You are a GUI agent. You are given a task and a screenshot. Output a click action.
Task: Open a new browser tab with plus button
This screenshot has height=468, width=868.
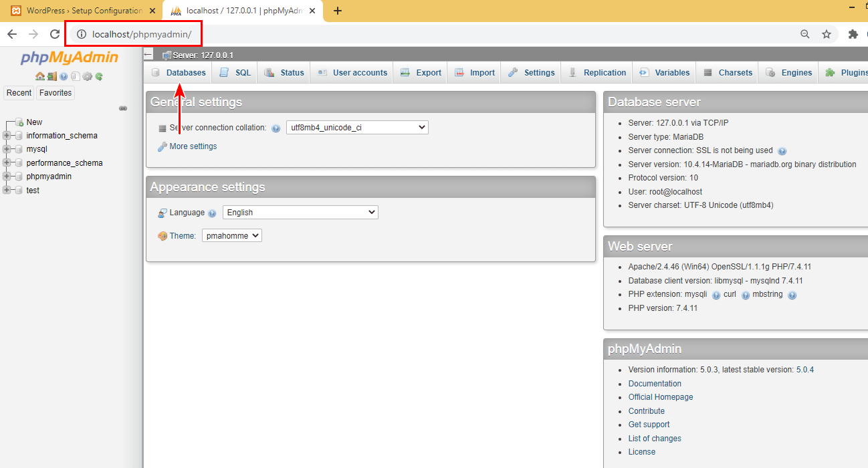pos(338,11)
